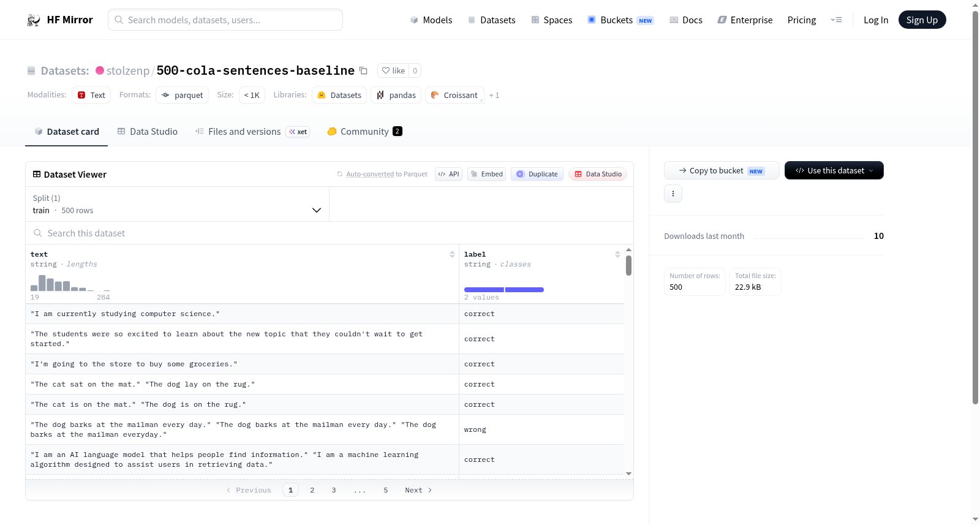Expand the Split train dropdown
This screenshot has width=980, height=525.
pyautogui.click(x=177, y=204)
